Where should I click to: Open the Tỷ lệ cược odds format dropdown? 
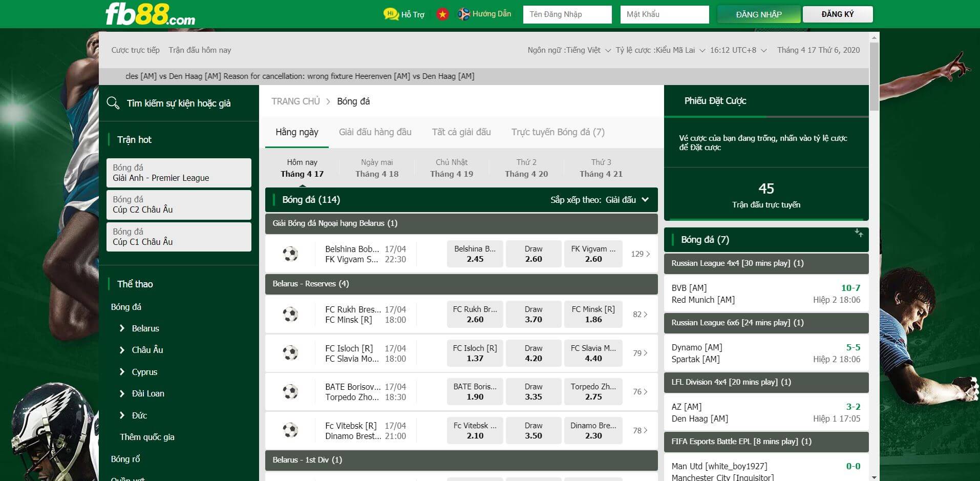(660, 50)
